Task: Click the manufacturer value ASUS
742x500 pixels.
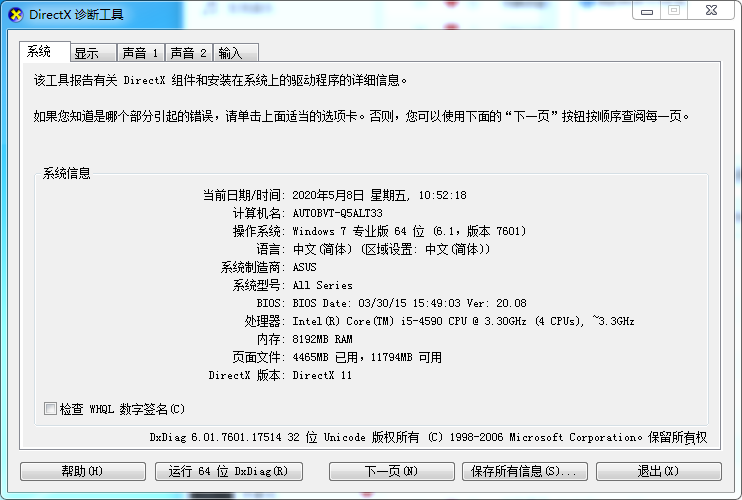Action: point(304,267)
